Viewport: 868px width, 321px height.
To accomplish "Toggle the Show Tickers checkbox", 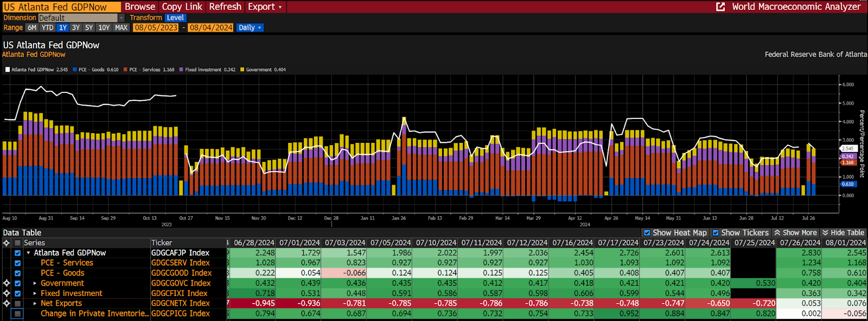I will [x=716, y=232].
